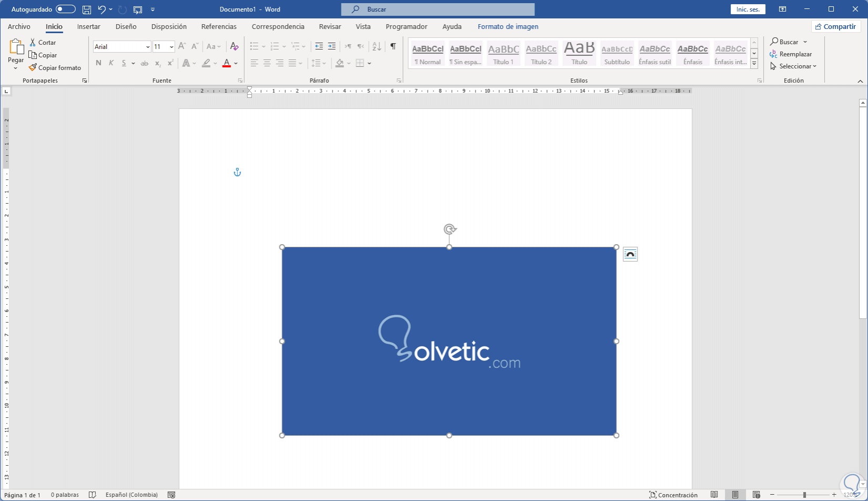Toggle bold (N) formatting
The height and width of the screenshot is (501, 868).
[x=98, y=63]
